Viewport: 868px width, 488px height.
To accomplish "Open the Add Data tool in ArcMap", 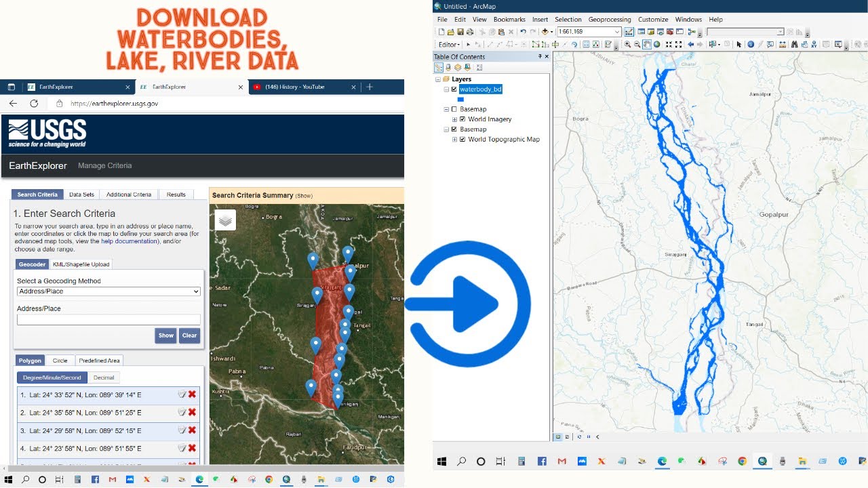I will 545,32.
